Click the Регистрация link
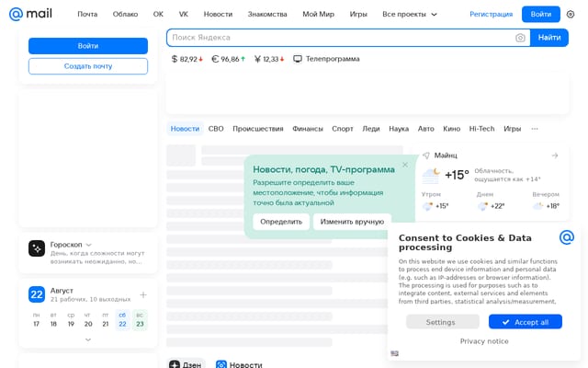The image size is (588, 368). click(x=492, y=15)
